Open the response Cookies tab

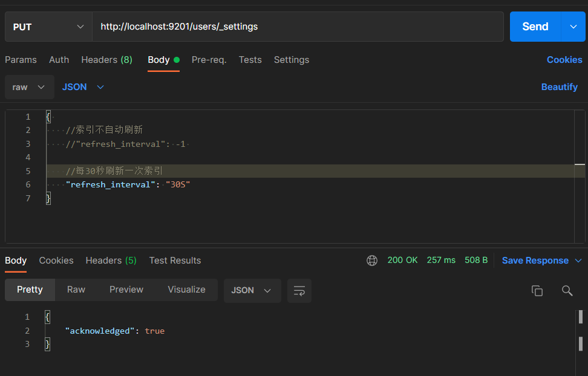(56, 261)
